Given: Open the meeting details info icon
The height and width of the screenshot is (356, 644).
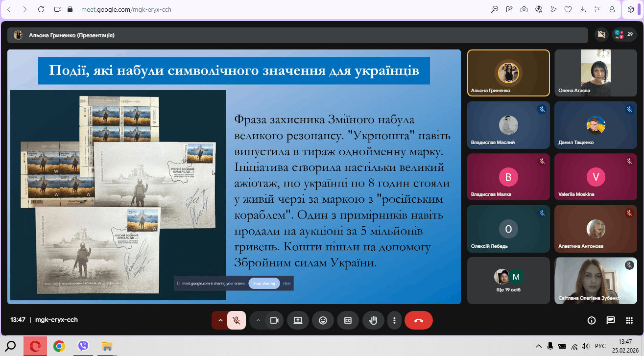Looking at the screenshot, I should [x=592, y=320].
